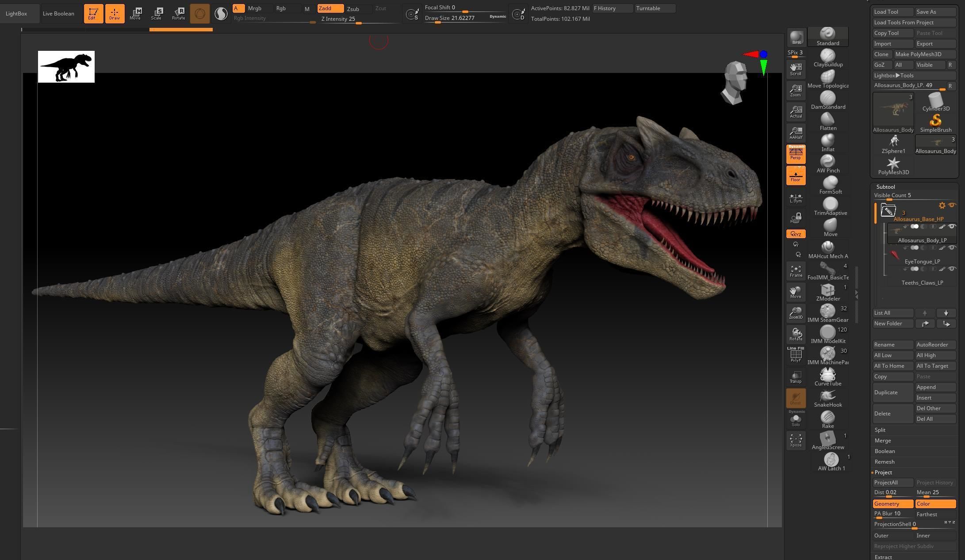Viewport: 965px width, 560px height.
Task: Toggle Persp perspective view
Action: click(x=796, y=154)
